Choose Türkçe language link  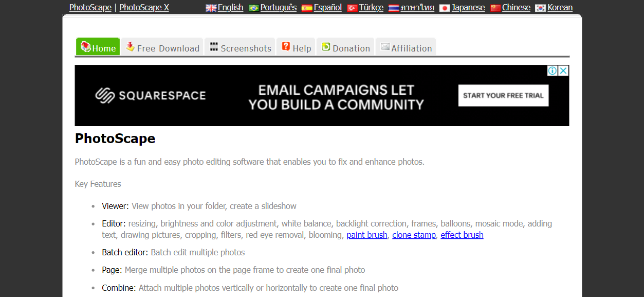pyautogui.click(x=371, y=7)
